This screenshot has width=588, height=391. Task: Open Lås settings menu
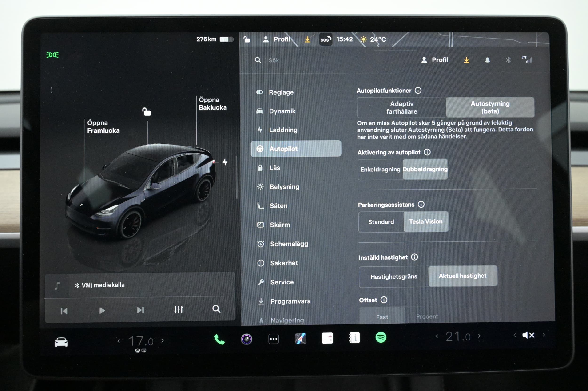pyautogui.click(x=296, y=168)
